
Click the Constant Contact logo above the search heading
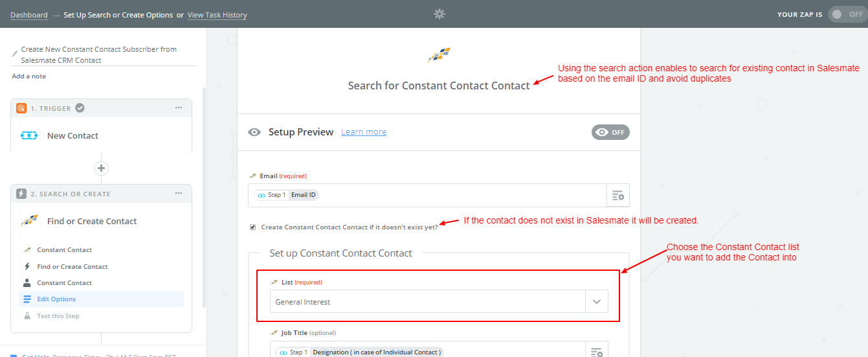coord(439,55)
